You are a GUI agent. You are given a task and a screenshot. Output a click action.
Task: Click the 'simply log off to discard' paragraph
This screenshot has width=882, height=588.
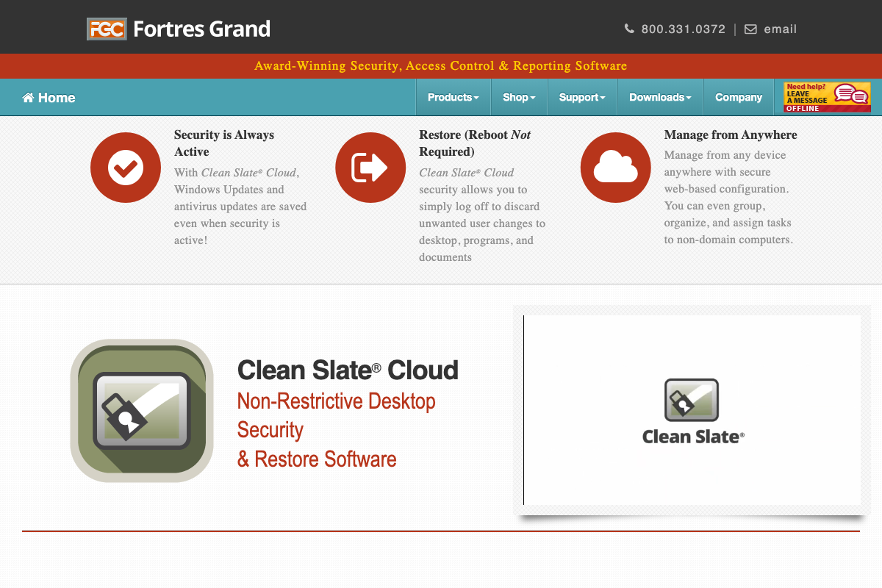[482, 215]
